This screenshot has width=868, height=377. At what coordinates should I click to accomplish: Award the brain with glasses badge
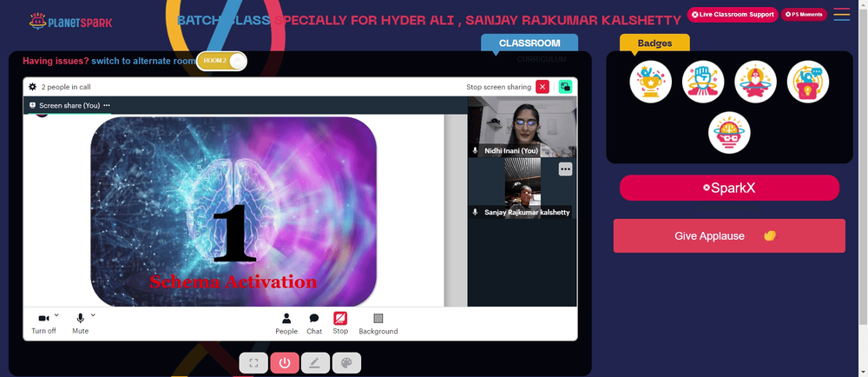pyautogui.click(x=729, y=133)
